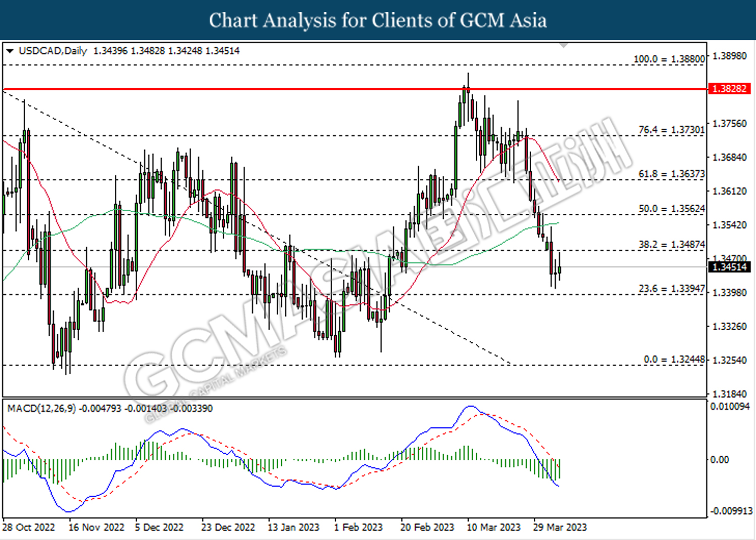The image size is (756, 540).
Task: Click the 10 Mar 2023 date label
Action: click(493, 527)
